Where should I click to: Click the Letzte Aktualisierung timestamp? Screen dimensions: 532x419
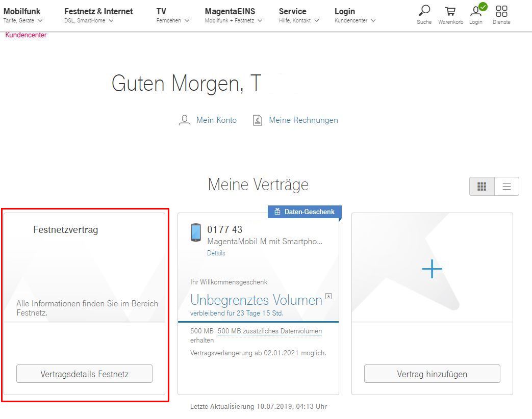(x=259, y=406)
